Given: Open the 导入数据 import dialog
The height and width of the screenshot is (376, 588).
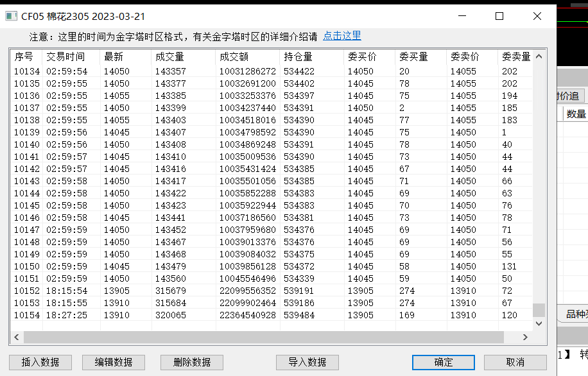Looking at the screenshot, I should (308, 362).
